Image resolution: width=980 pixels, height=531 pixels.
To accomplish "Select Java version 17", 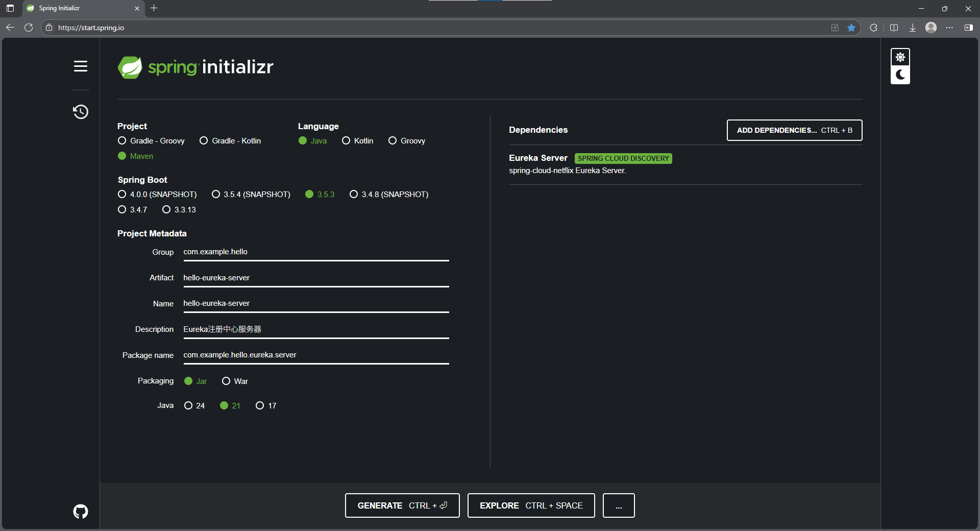I will click(266, 406).
